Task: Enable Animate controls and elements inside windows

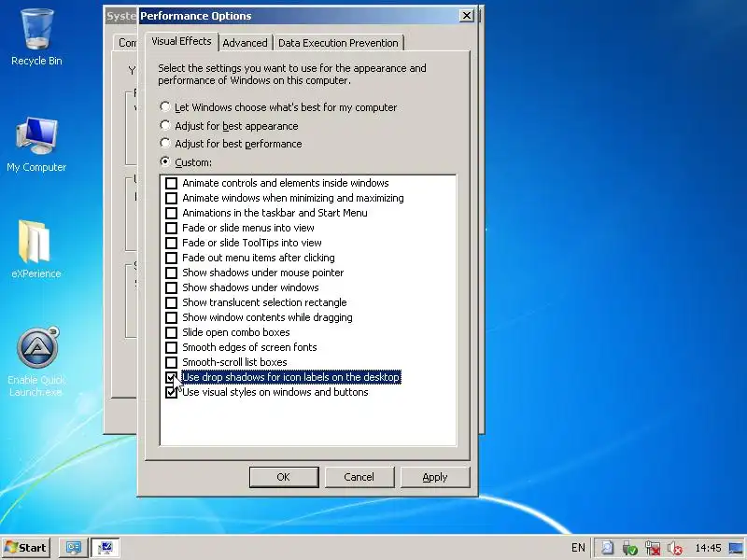Action: [x=171, y=183]
